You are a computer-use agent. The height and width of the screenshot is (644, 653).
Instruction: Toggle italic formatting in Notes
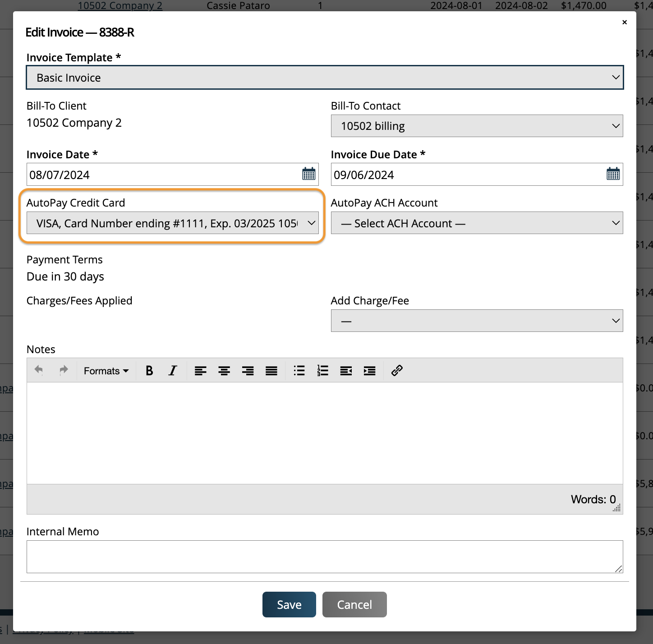click(172, 371)
